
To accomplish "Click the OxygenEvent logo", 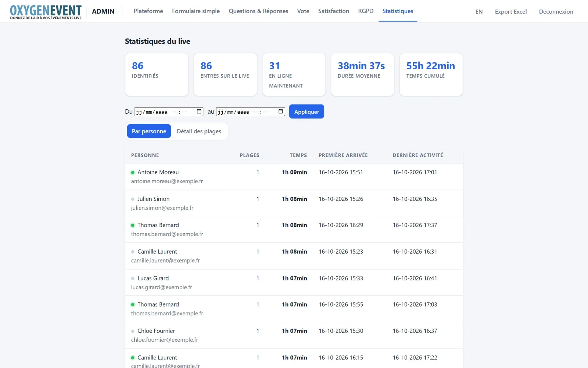I will coord(46,12).
